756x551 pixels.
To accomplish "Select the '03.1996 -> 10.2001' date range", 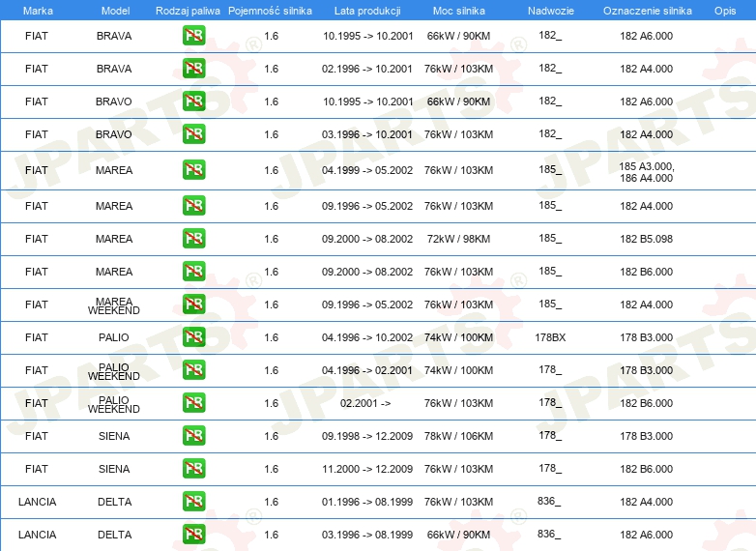I will click(x=367, y=134).
